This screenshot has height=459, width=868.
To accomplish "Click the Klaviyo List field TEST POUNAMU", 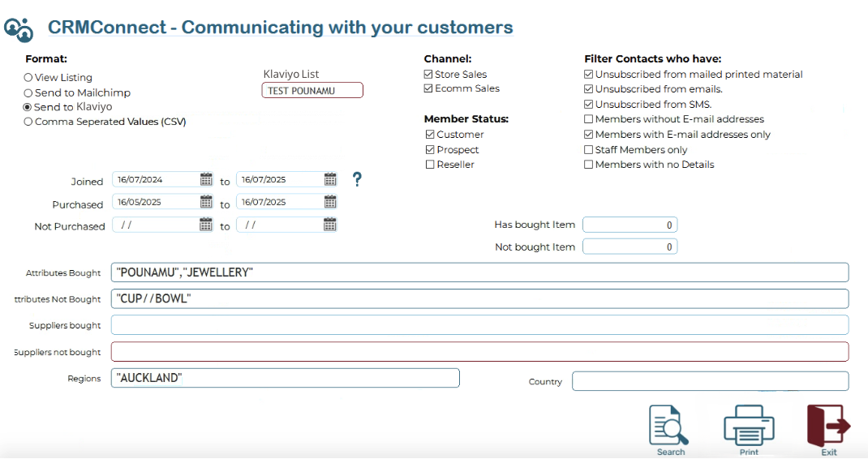I will pos(312,90).
